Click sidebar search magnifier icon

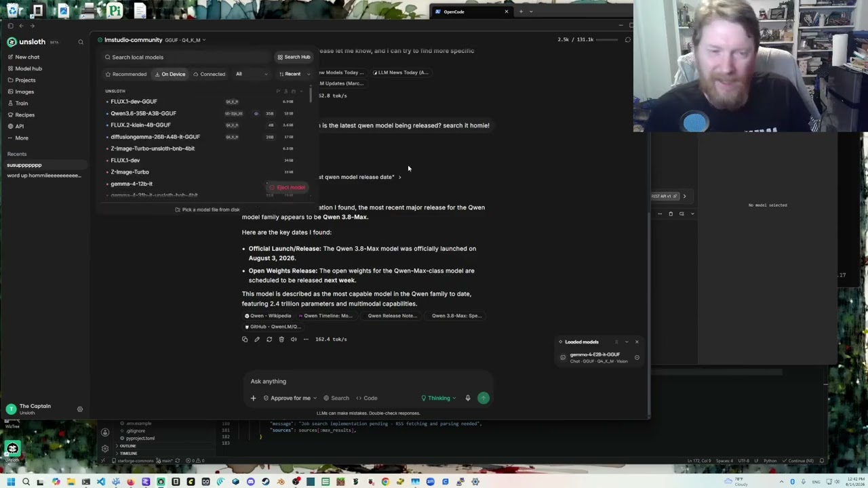(80, 42)
